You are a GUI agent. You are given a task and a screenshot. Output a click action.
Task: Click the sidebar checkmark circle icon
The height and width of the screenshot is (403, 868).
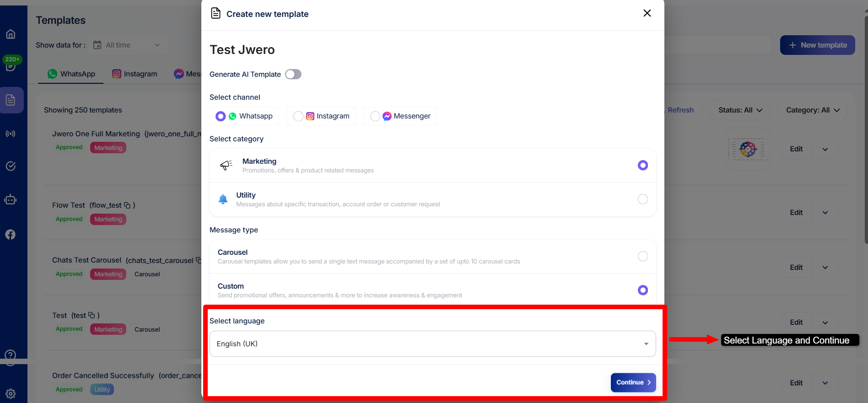pyautogui.click(x=11, y=166)
